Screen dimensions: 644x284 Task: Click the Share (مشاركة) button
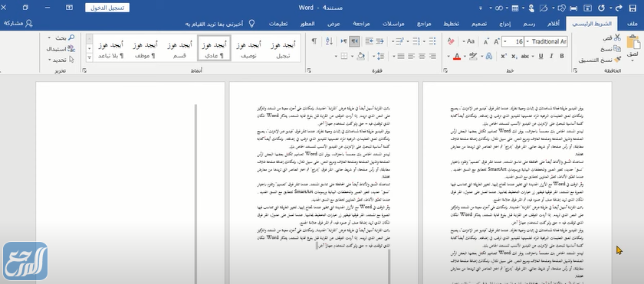tap(18, 24)
